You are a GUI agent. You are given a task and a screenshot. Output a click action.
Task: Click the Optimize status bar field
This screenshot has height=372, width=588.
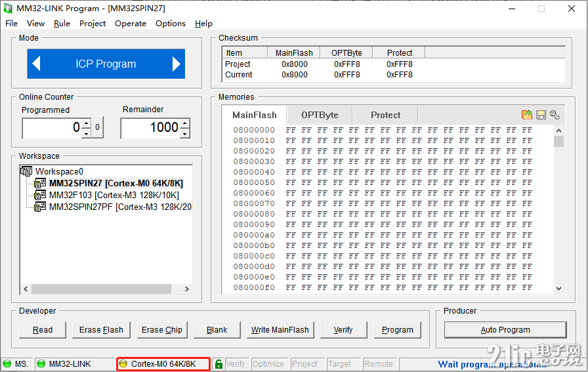point(268,363)
